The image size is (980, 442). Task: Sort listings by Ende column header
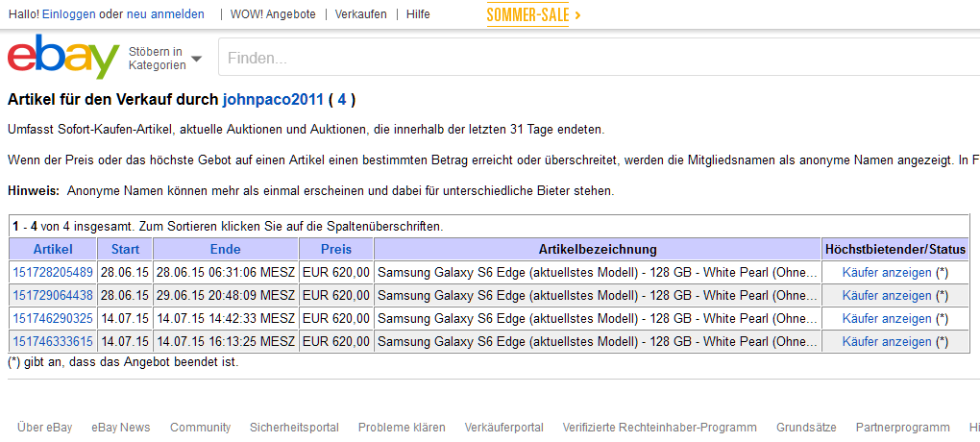click(226, 250)
